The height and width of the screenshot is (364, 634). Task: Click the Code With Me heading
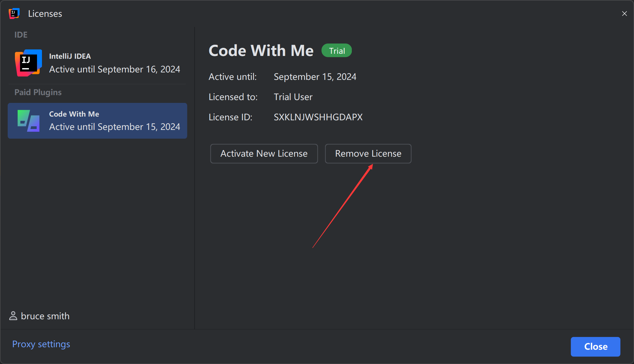coord(261,51)
